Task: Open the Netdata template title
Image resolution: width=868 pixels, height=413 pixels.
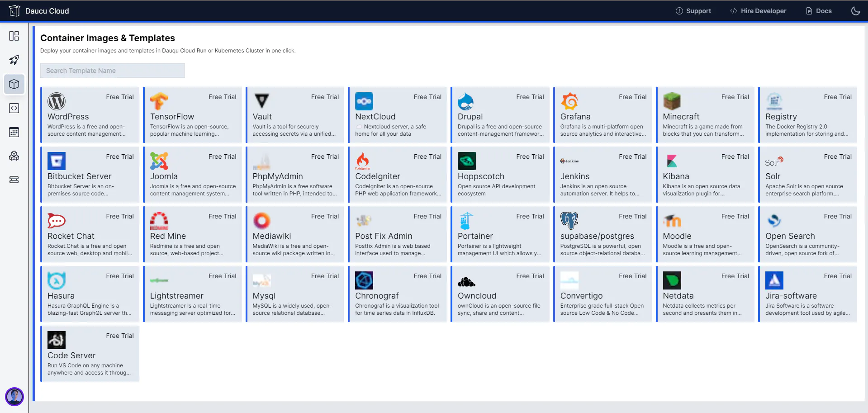Action: click(678, 296)
